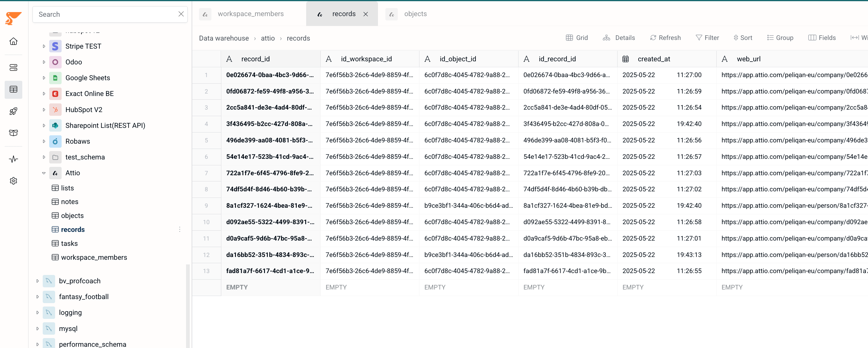Image resolution: width=868 pixels, height=348 pixels.
Task: Click the Refresh button
Action: click(665, 38)
